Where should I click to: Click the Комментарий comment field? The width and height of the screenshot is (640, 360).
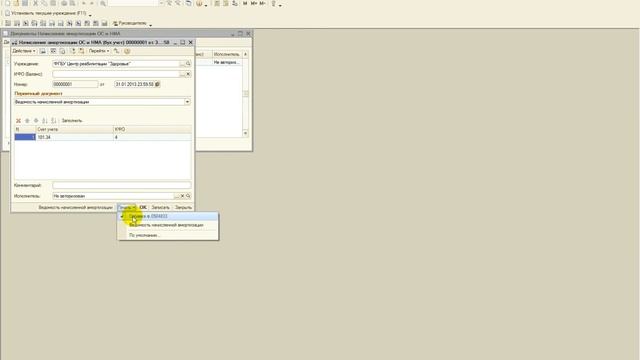point(122,185)
